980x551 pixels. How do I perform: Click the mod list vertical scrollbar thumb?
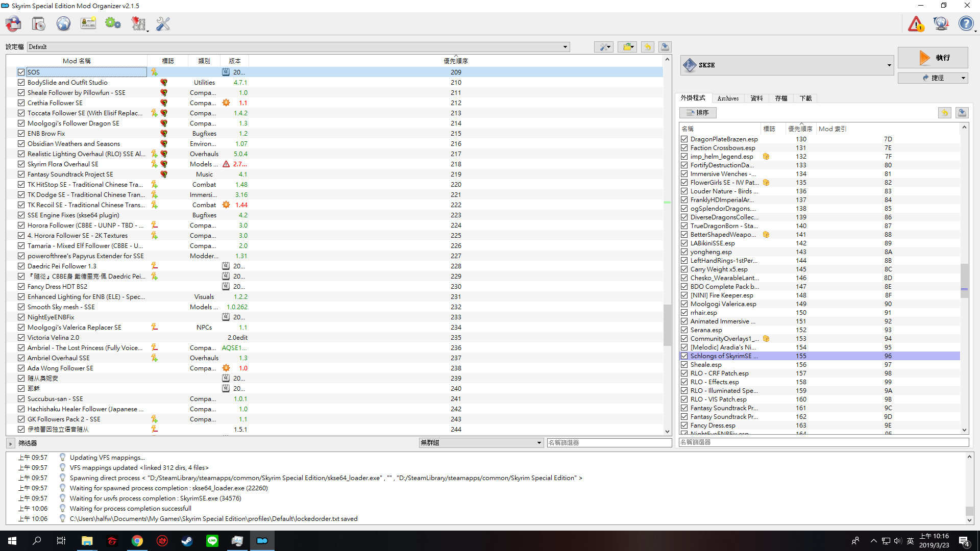coord(667,324)
